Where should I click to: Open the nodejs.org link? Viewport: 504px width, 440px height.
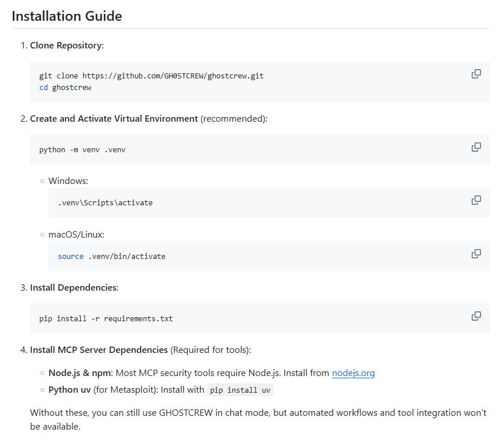tap(353, 373)
